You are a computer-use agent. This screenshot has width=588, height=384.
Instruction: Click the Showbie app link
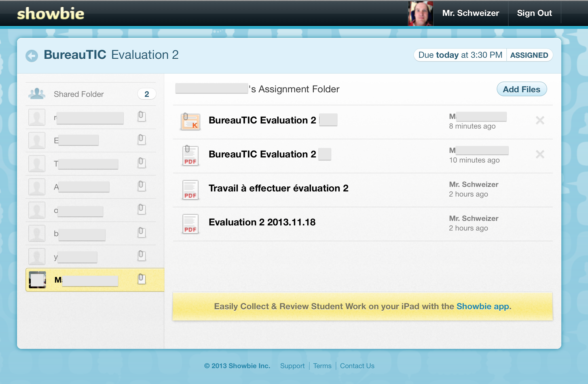[x=483, y=306]
